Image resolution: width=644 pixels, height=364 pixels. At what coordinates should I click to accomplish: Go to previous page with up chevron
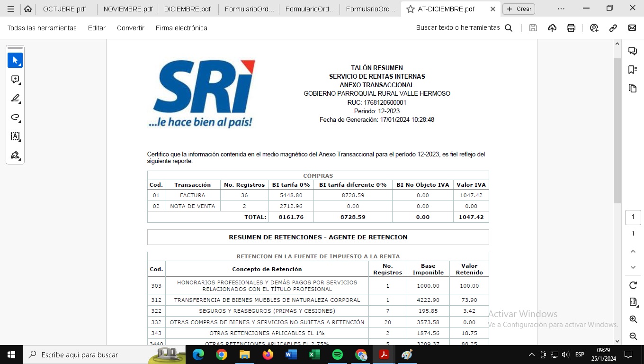[633, 251]
